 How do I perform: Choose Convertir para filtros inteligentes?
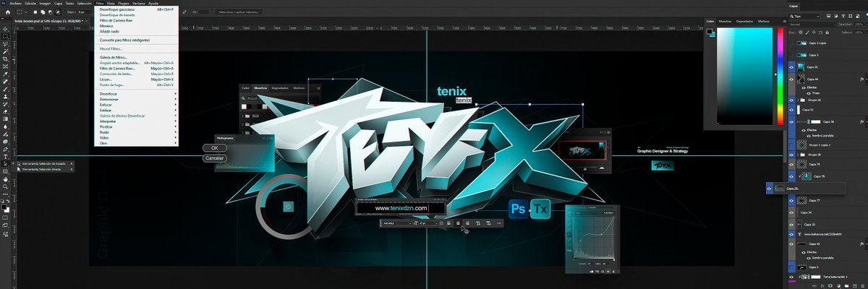point(137,40)
